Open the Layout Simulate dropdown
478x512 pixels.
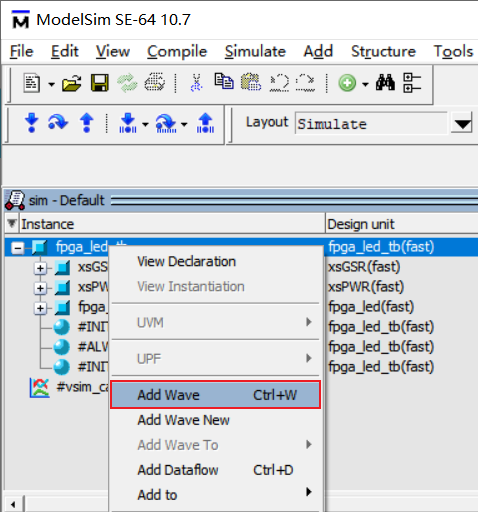click(462, 124)
